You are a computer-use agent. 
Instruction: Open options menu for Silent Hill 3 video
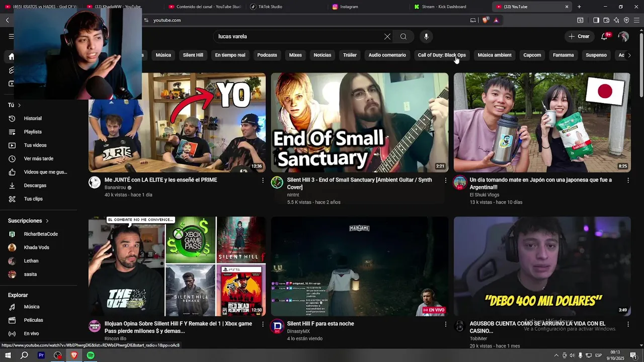coord(445,180)
